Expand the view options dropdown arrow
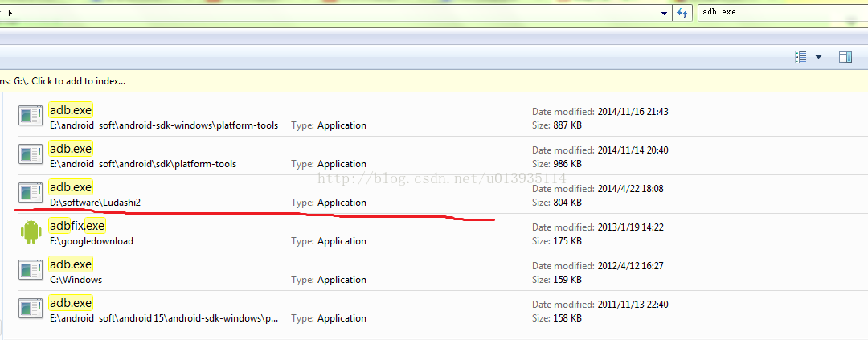The height and width of the screenshot is (340, 868). 818,57
